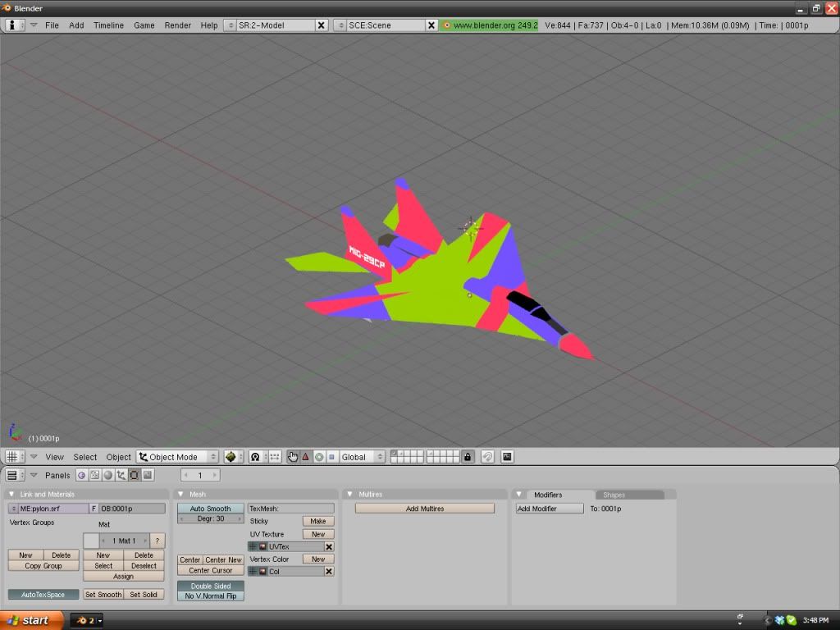
Task: Remove the Col vertex color layer
Action: 329,572
